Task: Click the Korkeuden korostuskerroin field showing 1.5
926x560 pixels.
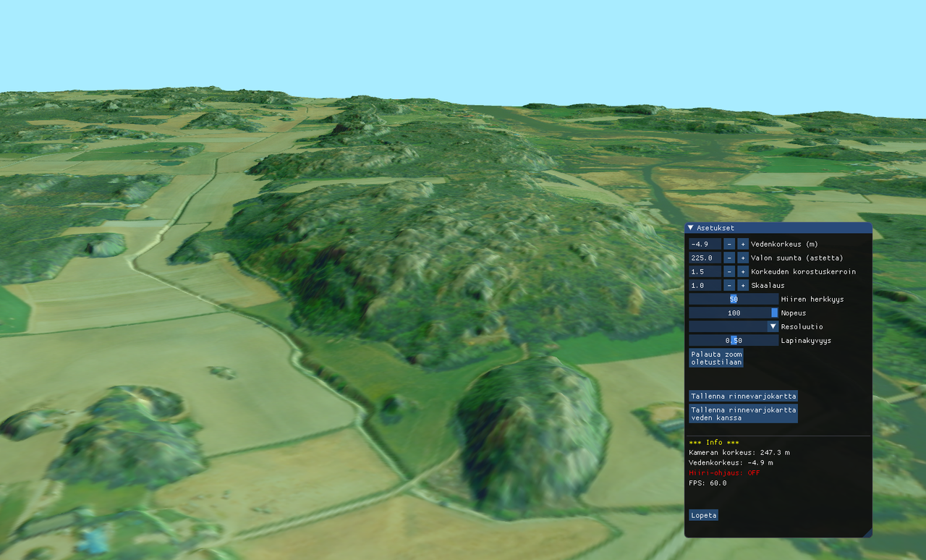Action: pyautogui.click(x=705, y=271)
